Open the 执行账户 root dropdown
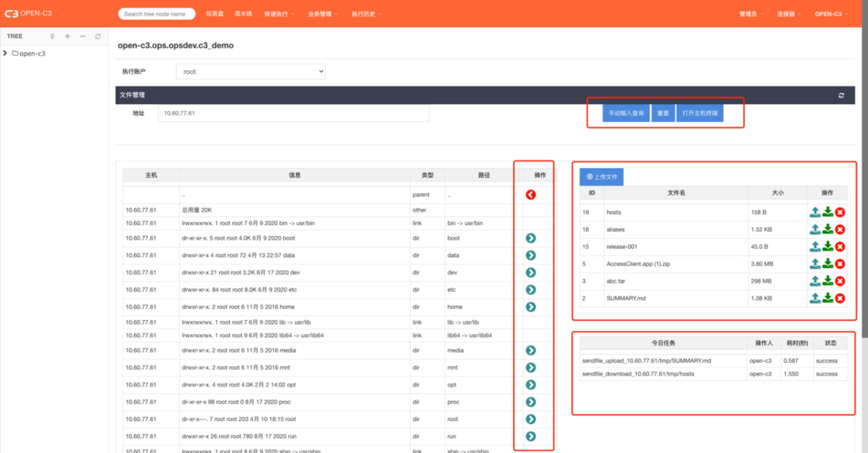868x453 pixels. (251, 72)
